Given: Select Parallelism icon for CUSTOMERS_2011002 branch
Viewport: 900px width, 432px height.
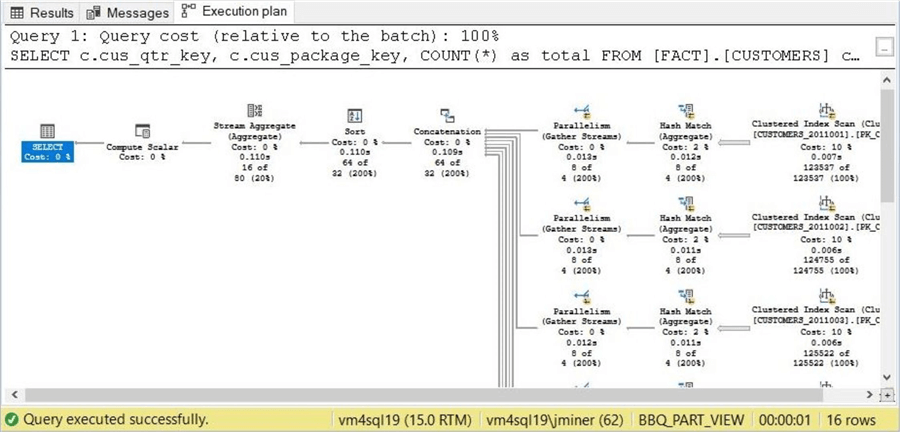Looking at the screenshot, I should (x=582, y=204).
